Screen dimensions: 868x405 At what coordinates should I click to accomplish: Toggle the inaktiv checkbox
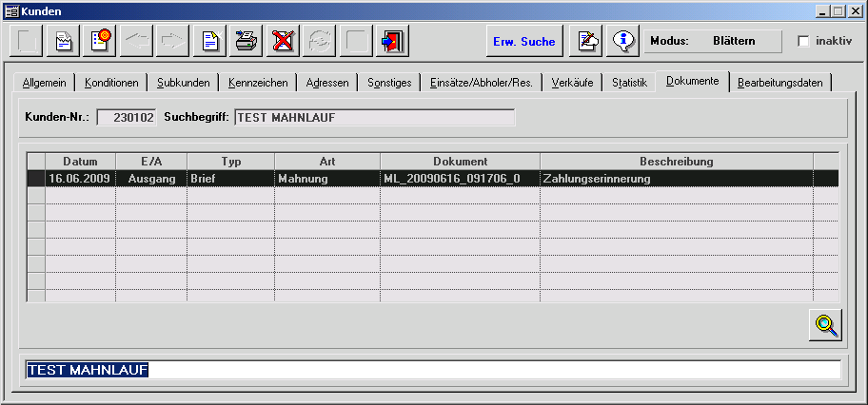click(803, 42)
